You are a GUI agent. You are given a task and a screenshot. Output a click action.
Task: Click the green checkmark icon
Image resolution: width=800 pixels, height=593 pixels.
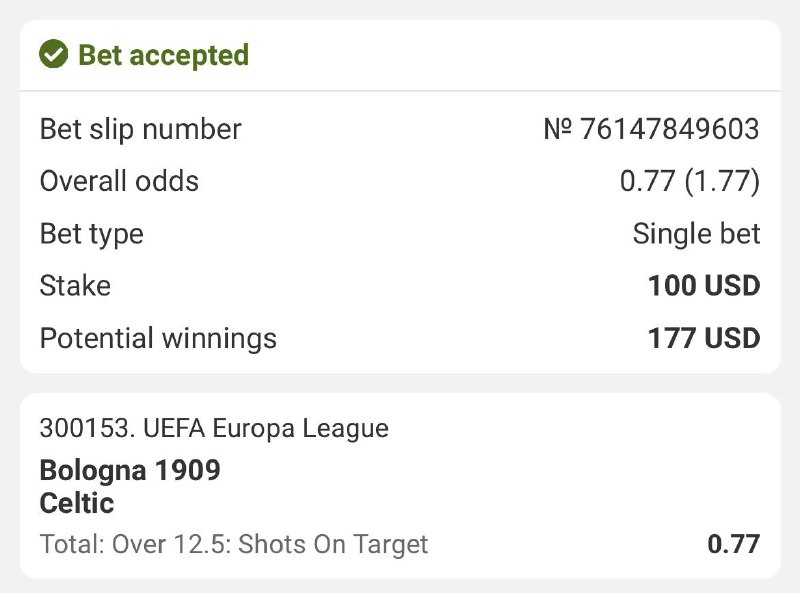click(53, 54)
